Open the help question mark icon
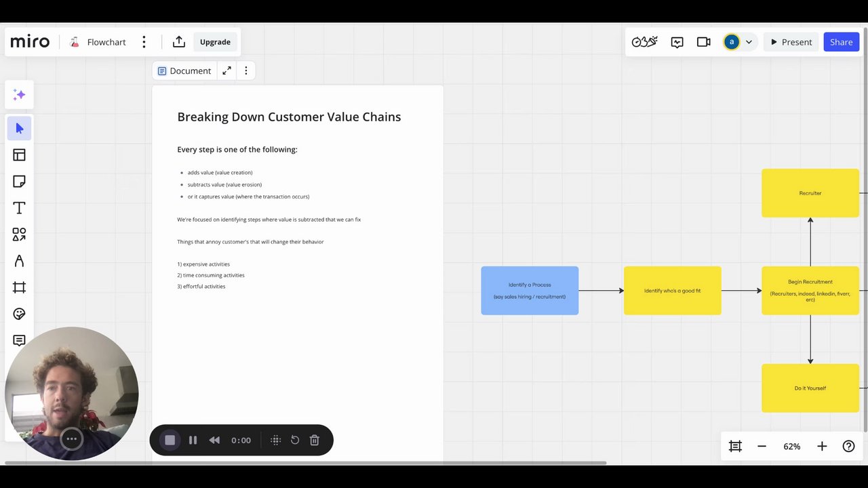The width and height of the screenshot is (868, 488). (848, 446)
